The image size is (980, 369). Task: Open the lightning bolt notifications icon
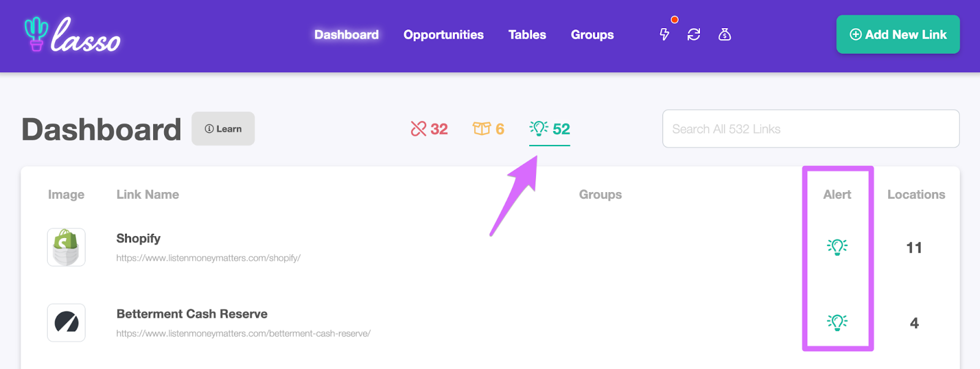665,34
